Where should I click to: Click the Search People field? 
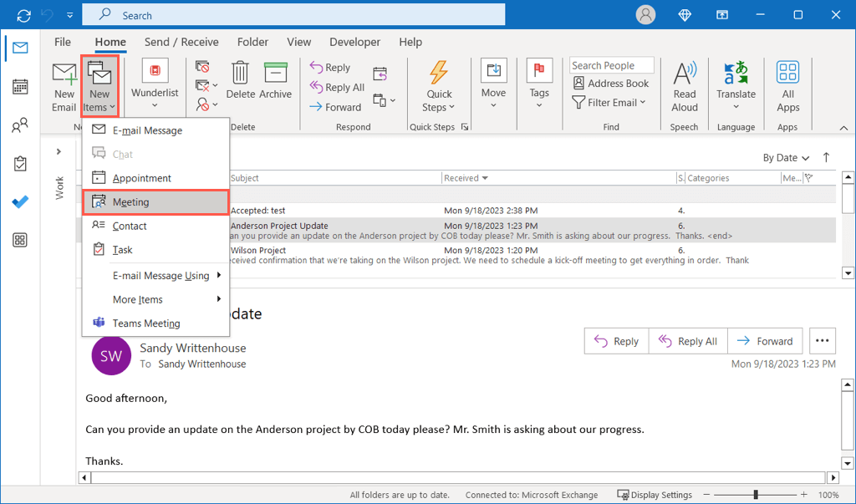[x=611, y=65]
